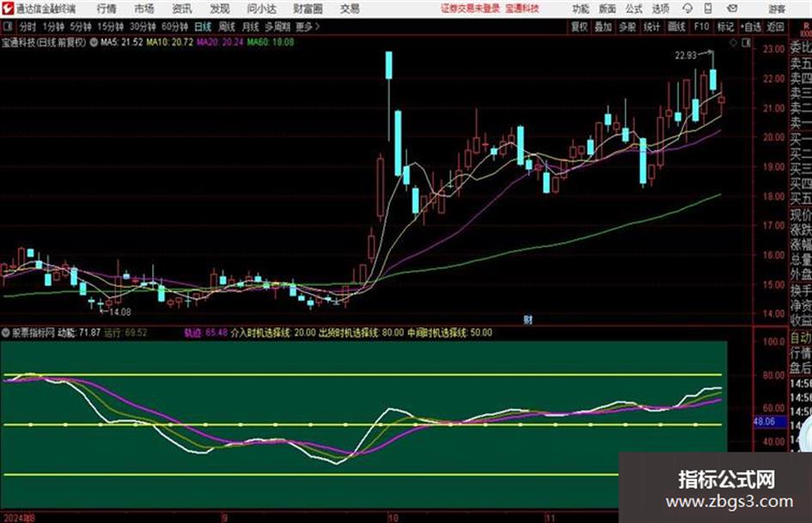Open the 选项 menu
The width and height of the screenshot is (812, 523).
click(661, 9)
